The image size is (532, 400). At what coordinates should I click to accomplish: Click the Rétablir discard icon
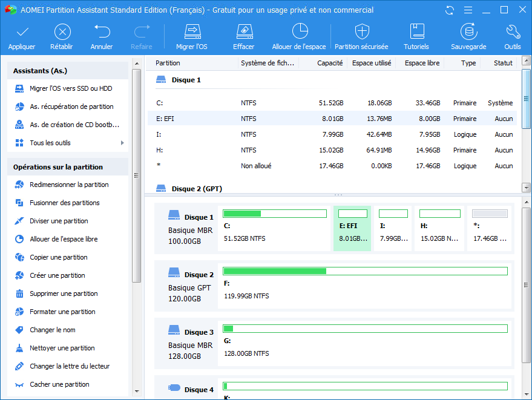click(x=62, y=32)
